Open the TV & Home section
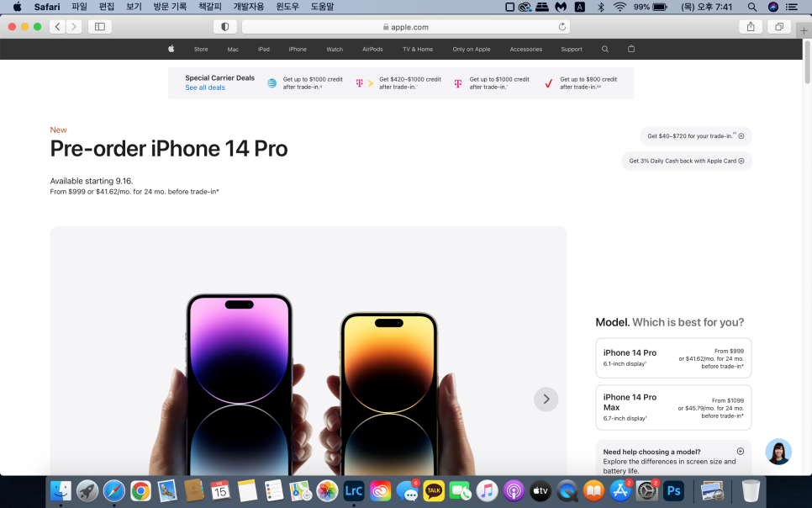Screen dimensions: 812x508 (x=418, y=50)
